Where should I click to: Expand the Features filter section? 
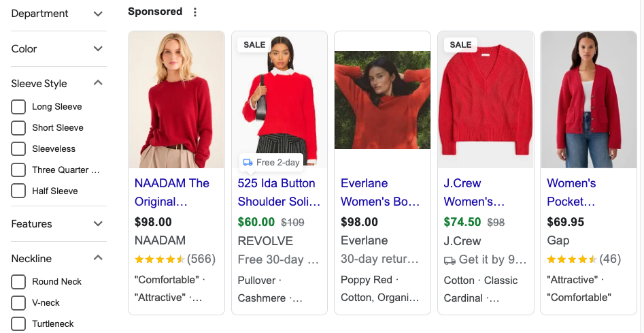pyautogui.click(x=98, y=224)
